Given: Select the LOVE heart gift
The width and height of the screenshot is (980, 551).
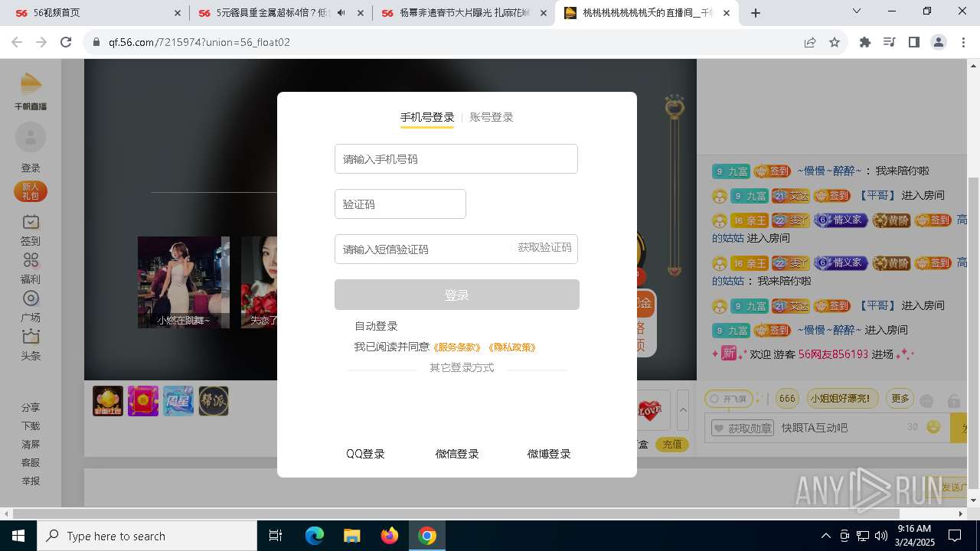Looking at the screenshot, I should [649, 412].
